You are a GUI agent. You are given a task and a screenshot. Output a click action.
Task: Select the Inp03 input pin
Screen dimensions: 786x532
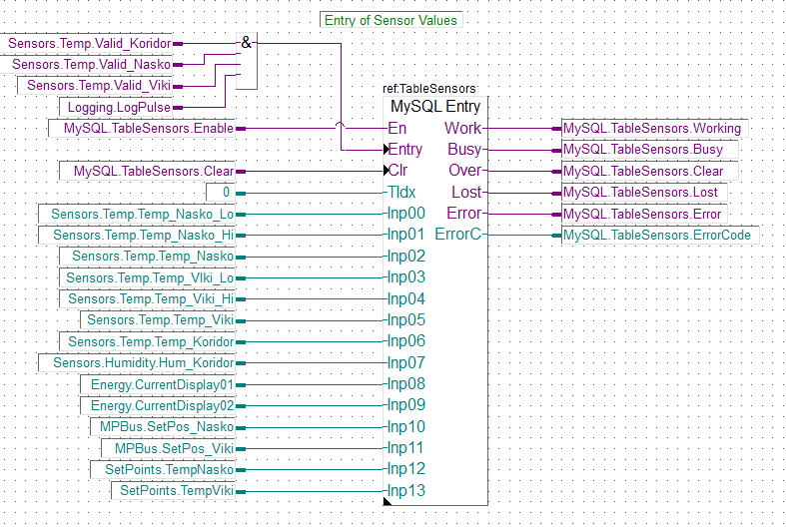406,277
